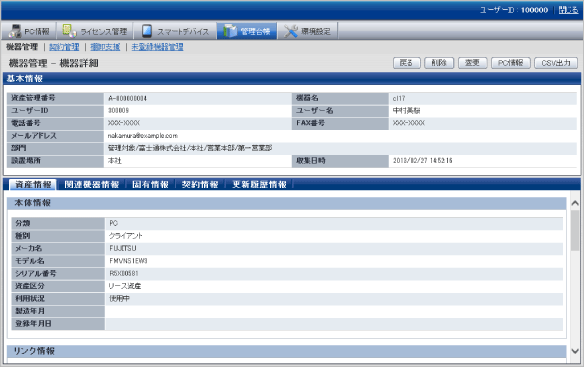Switch to the 関連機器情報 tab
The width and height of the screenshot is (584, 367).
tap(91, 184)
